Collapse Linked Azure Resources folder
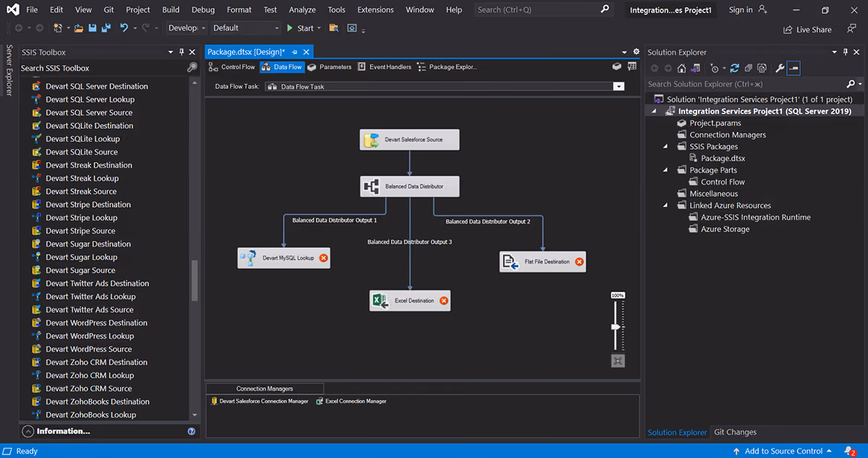This screenshot has height=458, width=868. [x=666, y=205]
